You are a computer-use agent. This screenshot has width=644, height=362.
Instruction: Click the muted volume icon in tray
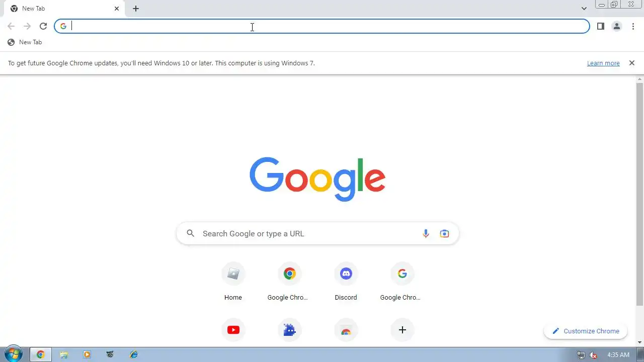point(593,355)
